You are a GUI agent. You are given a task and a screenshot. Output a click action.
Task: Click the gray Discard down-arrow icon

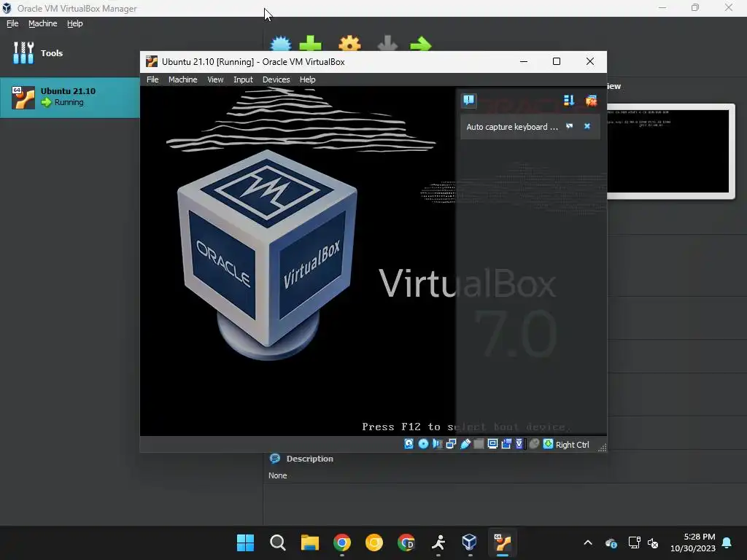coord(387,44)
